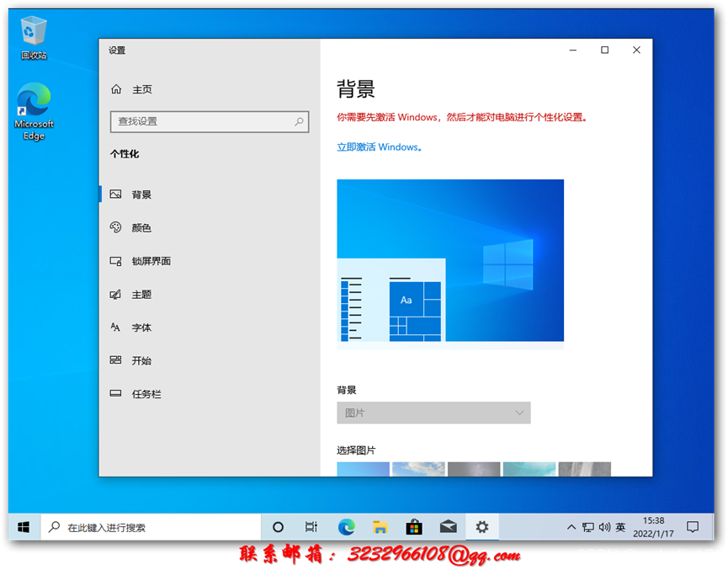Screen dimensions: 728x570
Task: Show hidden tray icons chevron
Action: click(x=571, y=527)
